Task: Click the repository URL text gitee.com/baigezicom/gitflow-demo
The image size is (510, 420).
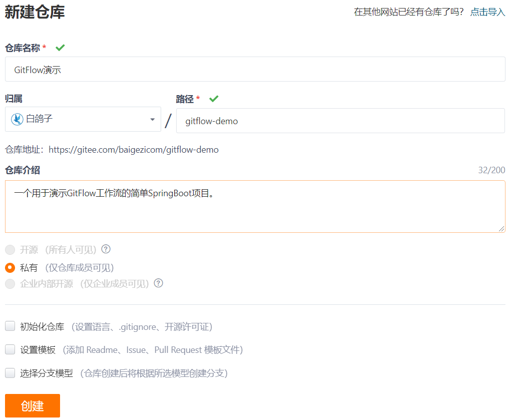Action: point(134,150)
